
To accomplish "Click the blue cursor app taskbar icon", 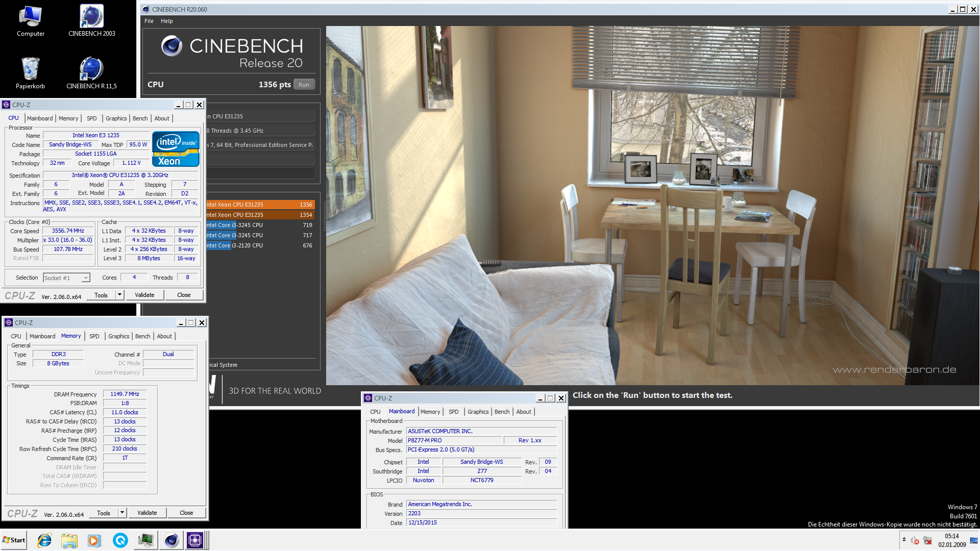I will (x=120, y=540).
